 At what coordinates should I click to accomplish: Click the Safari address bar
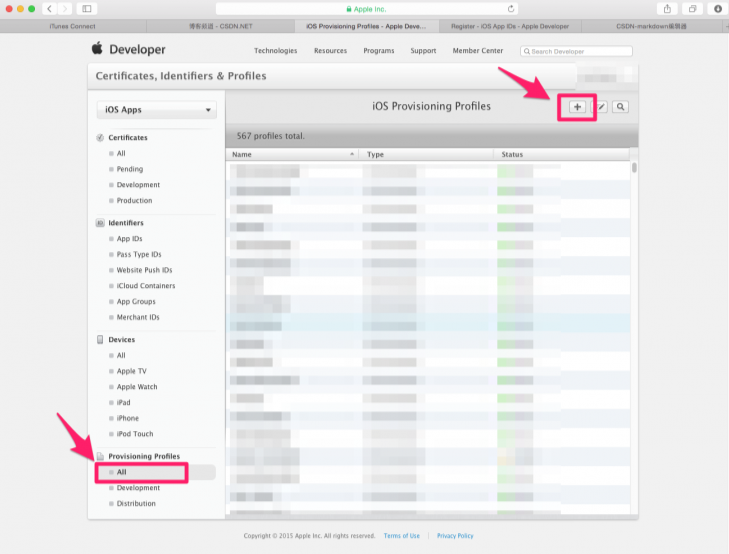(366, 9)
